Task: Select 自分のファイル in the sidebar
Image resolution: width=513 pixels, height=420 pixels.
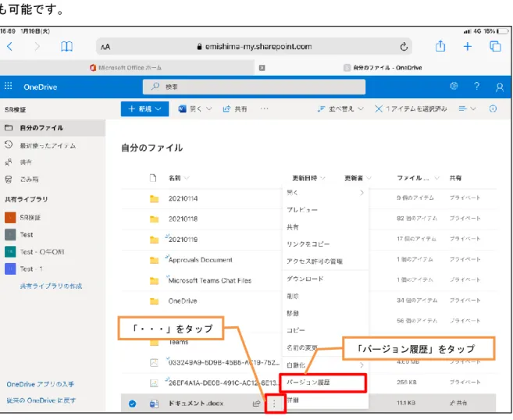Action: pyautogui.click(x=52, y=128)
